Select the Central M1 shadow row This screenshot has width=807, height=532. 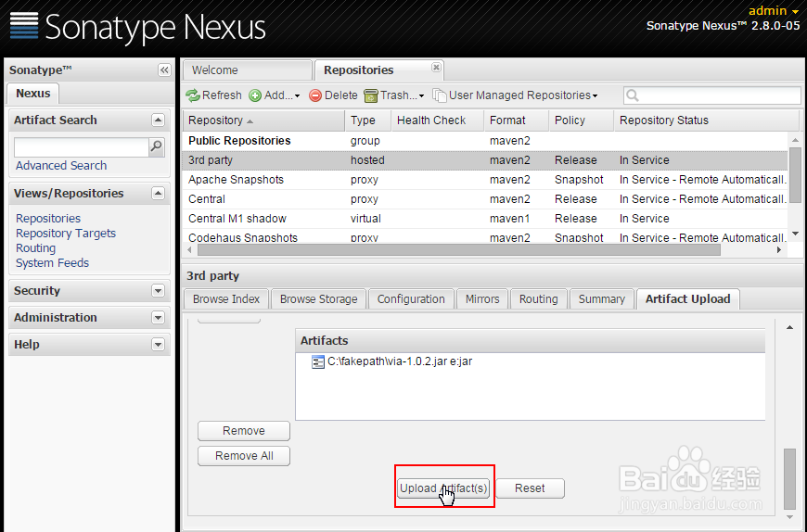pos(485,219)
